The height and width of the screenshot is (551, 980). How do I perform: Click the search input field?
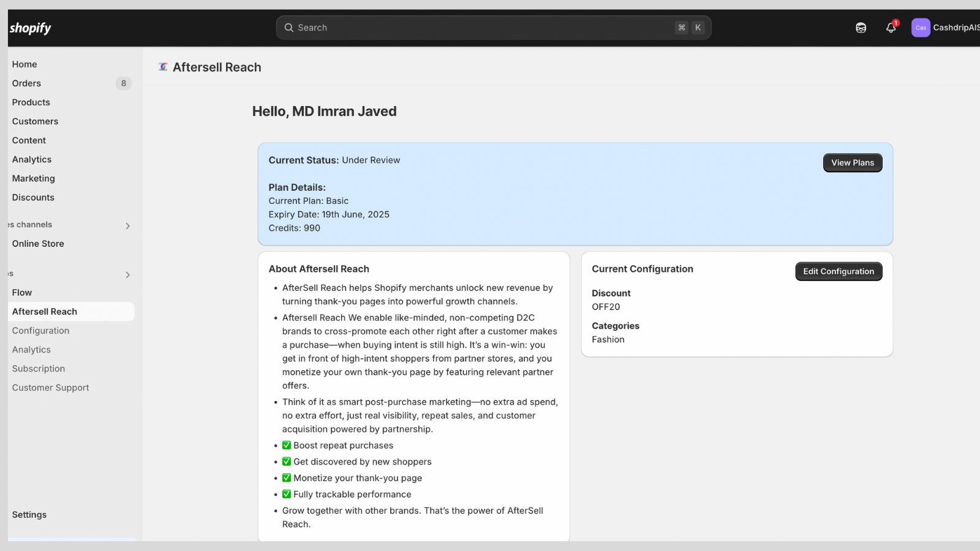[x=494, y=28]
